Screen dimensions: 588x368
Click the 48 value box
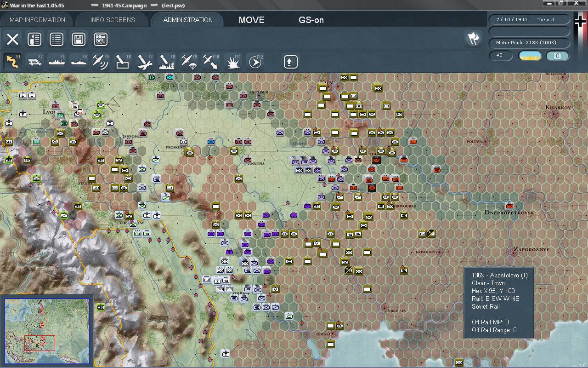point(501,56)
